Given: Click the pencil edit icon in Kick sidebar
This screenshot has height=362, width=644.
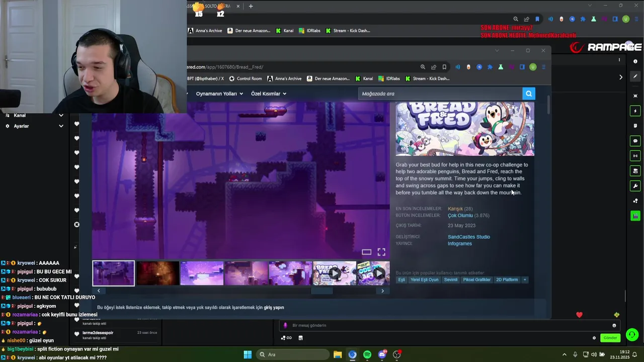Looking at the screenshot, I should (x=635, y=77).
